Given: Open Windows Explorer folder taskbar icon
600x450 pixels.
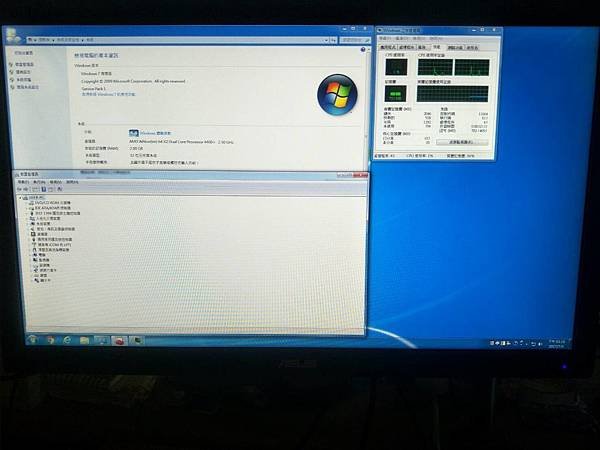Looking at the screenshot, I should pyautogui.click(x=84, y=340).
